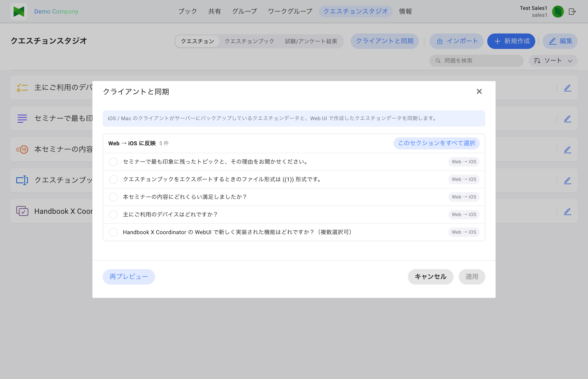This screenshot has width=588, height=379.
Task: Open the ワークグループ menu
Action: tap(290, 11)
